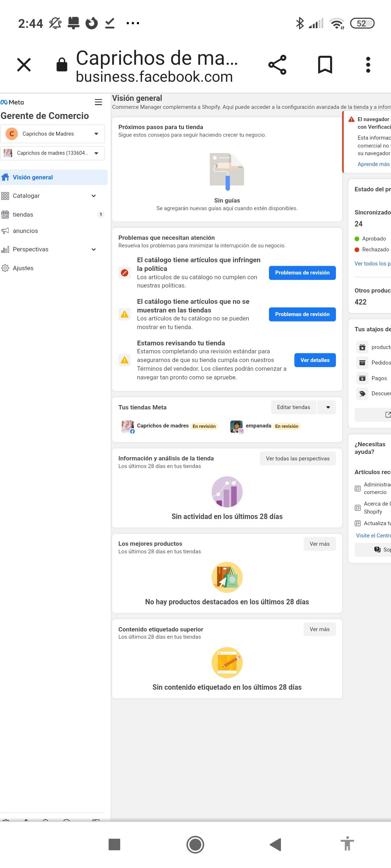Click Ver detalles for shop review

(315, 360)
